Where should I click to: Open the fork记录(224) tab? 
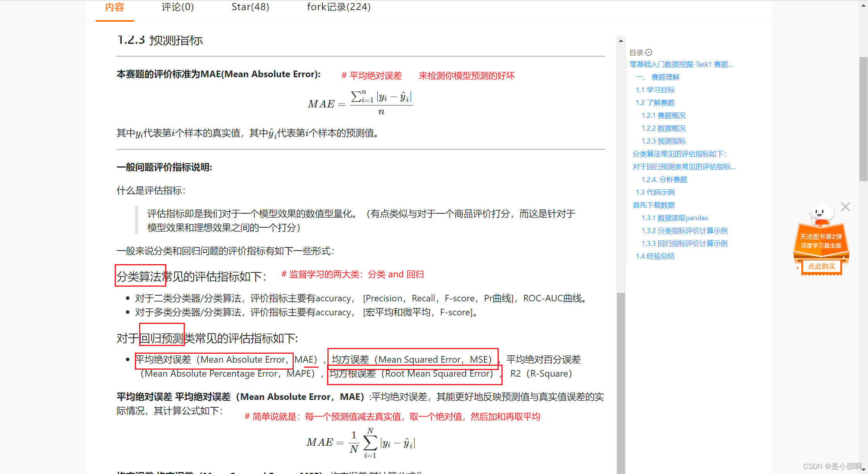(x=339, y=7)
